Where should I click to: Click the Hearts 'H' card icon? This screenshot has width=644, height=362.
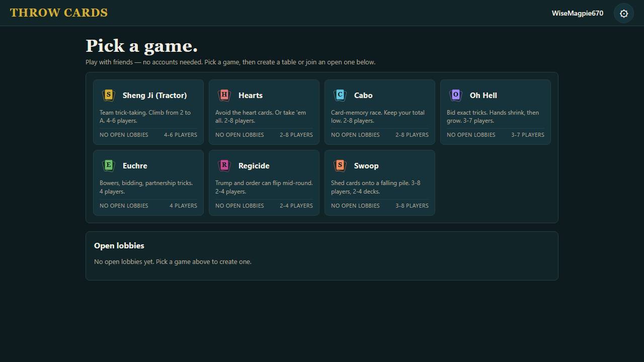click(224, 95)
